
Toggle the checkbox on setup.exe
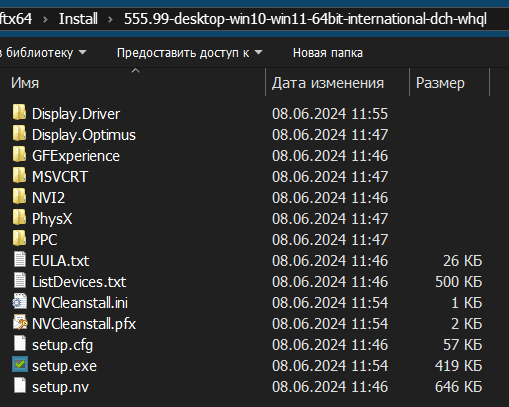pos(20,364)
